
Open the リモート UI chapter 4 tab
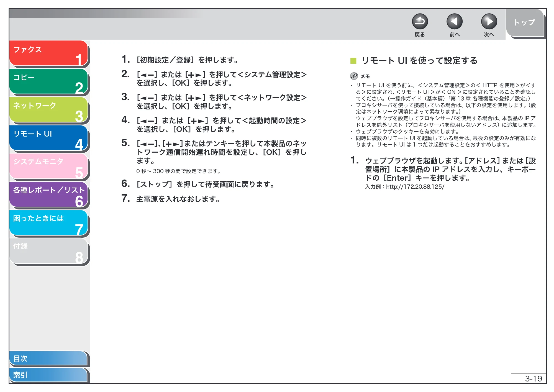point(49,138)
